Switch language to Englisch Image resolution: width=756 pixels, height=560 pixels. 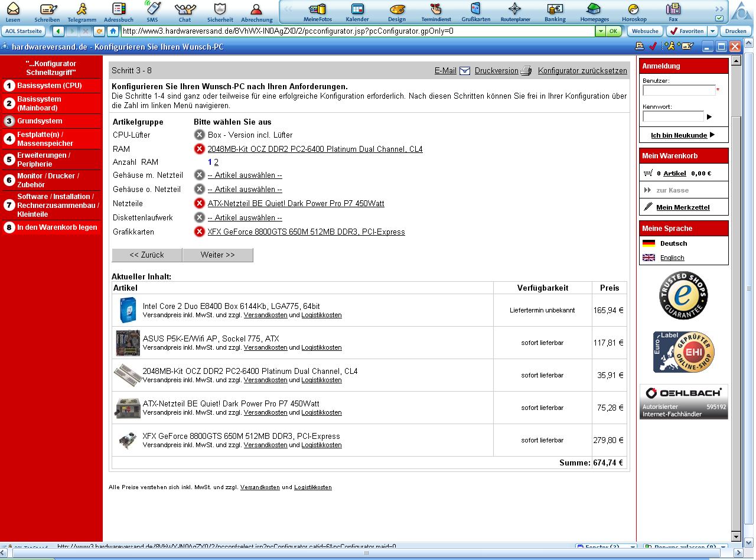coord(672,258)
